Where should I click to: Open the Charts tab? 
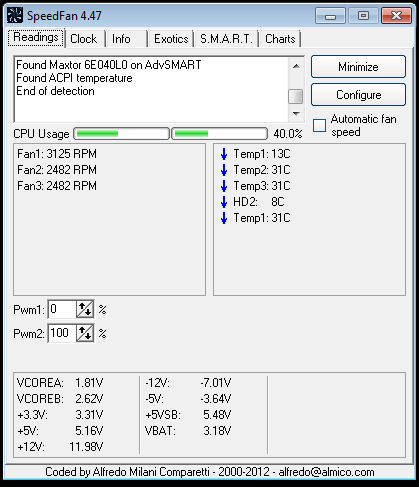(280, 39)
